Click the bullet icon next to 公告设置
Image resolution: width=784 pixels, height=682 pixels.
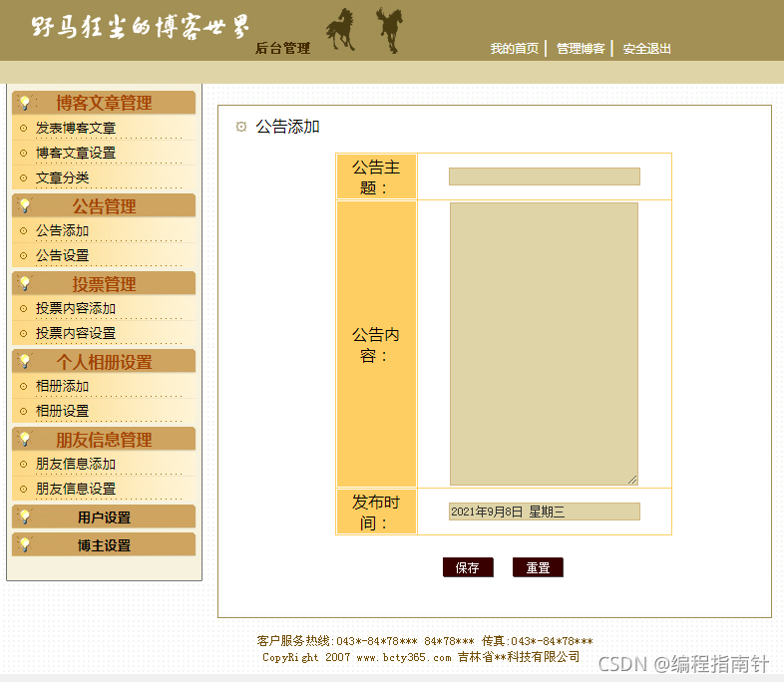click(x=23, y=256)
